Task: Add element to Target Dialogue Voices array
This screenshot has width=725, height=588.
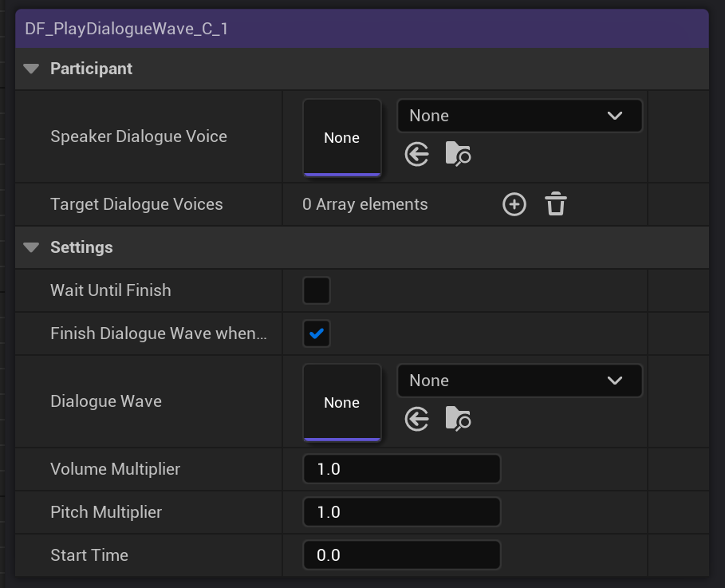Action: pos(514,205)
